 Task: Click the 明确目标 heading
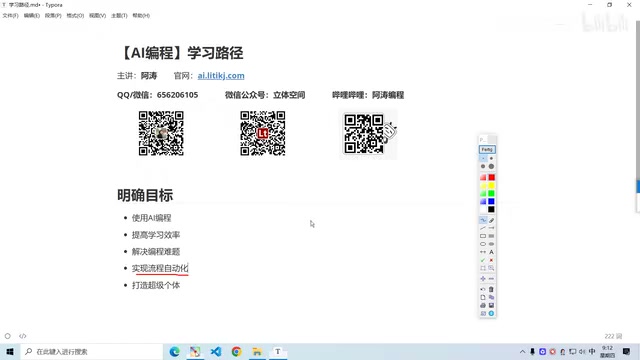pos(145,196)
